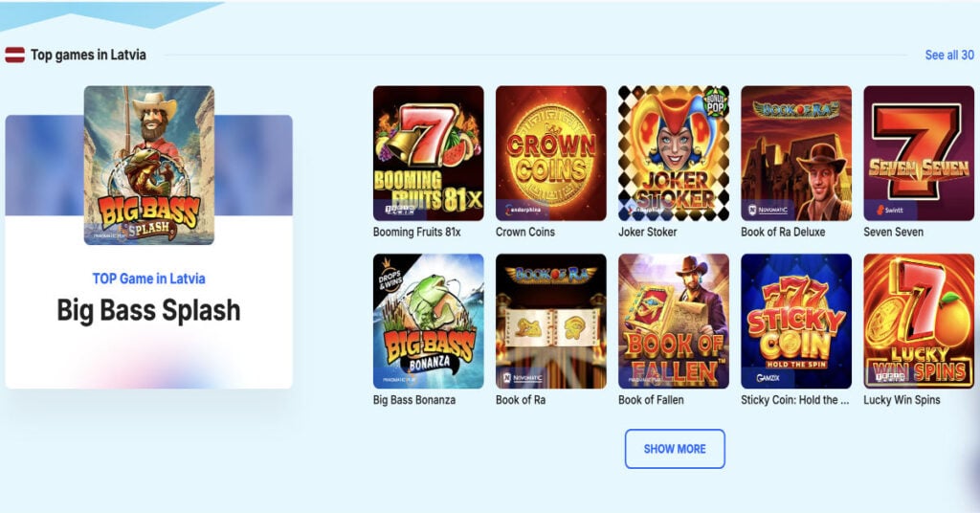Screen dimensions: 980x513
Task: Click the See all 30 link
Action: click(949, 55)
